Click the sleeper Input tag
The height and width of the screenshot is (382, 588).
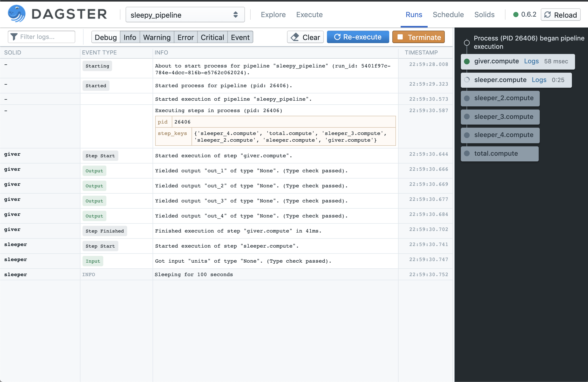pos(93,261)
